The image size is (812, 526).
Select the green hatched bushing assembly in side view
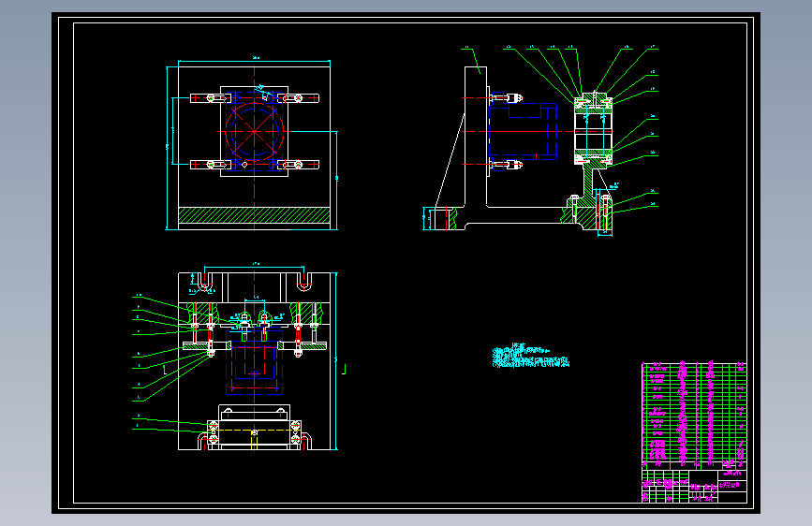pyautogui.click(x=593, y=128)
